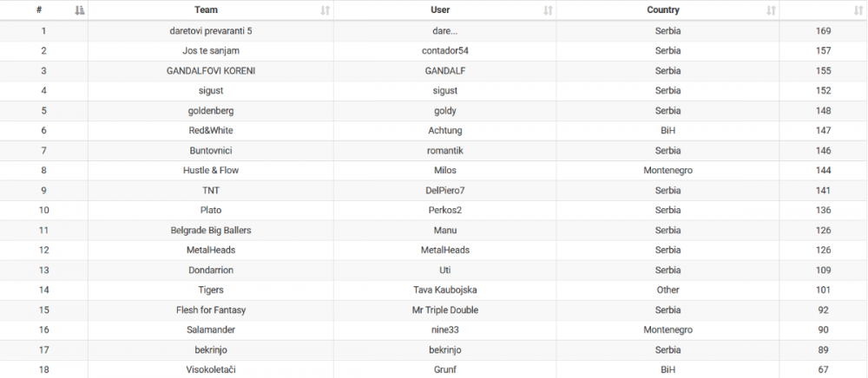
Task: Click the 169 points cell
Action: coord(823,31)
